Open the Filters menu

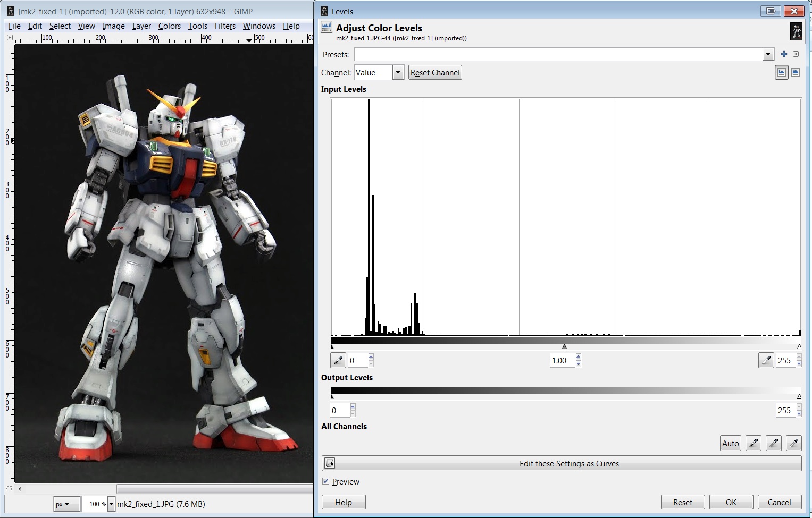pyautogui.click(x=225, y=26)
